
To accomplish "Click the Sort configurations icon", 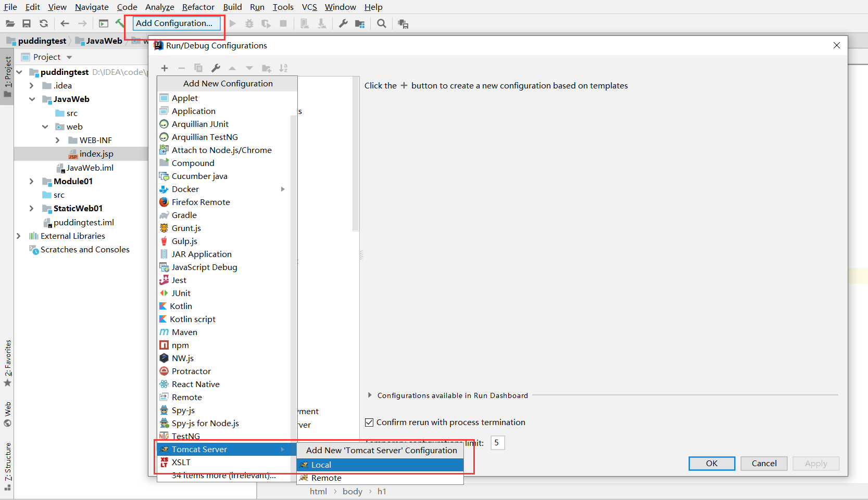I will click(283, 68).
